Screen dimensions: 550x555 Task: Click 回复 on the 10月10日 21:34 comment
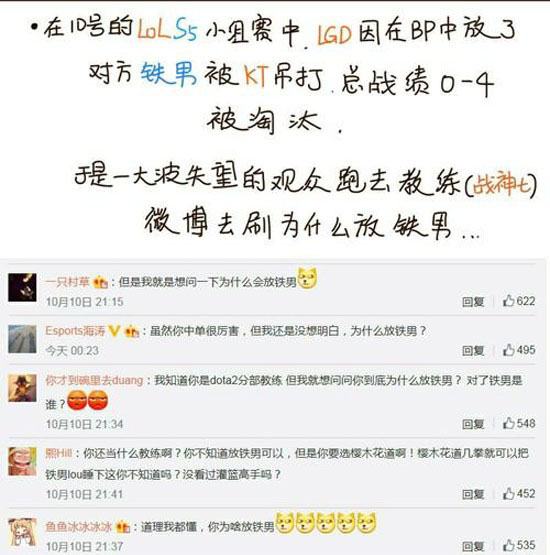[x=473, y=424]
